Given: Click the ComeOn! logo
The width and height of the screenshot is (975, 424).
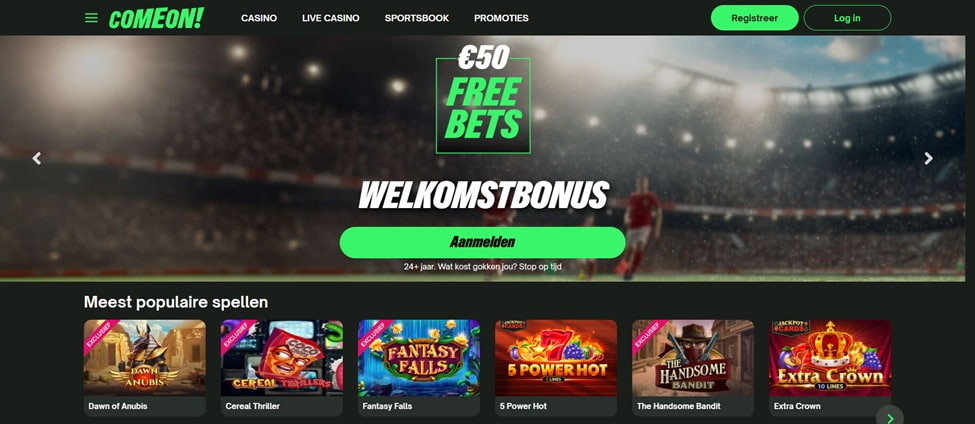Looking at the screenshot, I should pyautogui.click(x=156, y=18).
